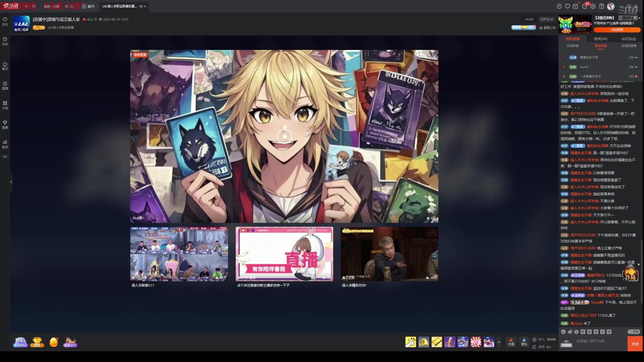Send the purple microphone gift

coord(450,342)
